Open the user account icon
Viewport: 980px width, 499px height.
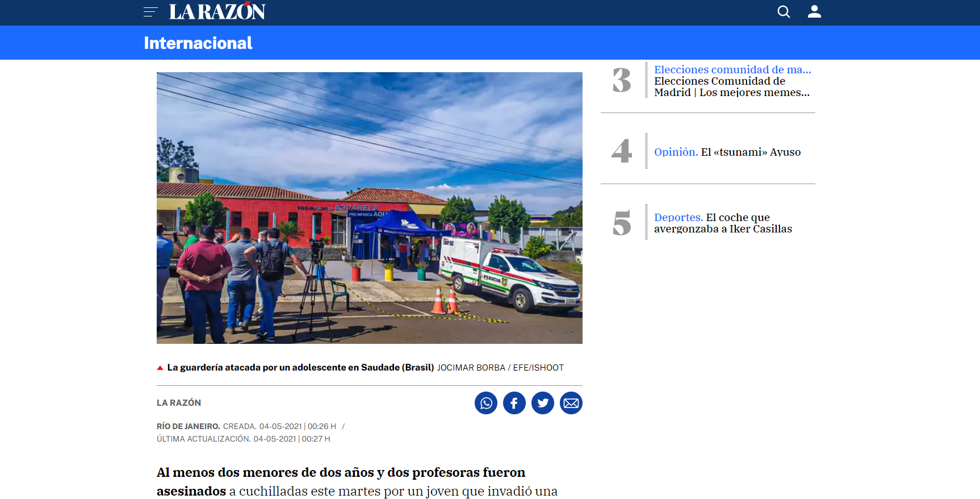(814, 11)
